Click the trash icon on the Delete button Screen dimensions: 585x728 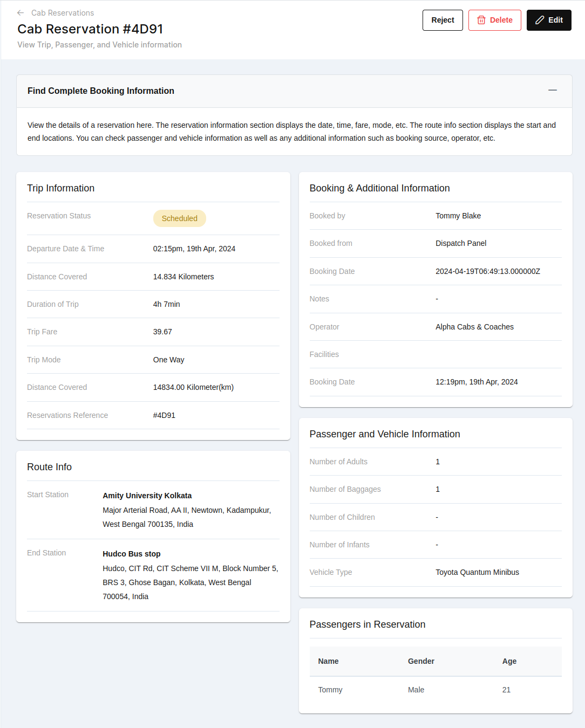[x=481, y=20]
